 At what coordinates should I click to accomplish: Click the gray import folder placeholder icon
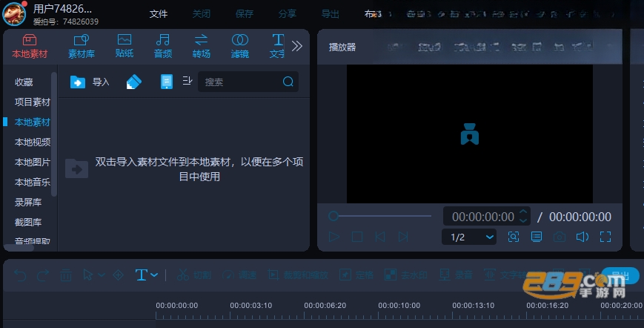(x=77, y=168)
